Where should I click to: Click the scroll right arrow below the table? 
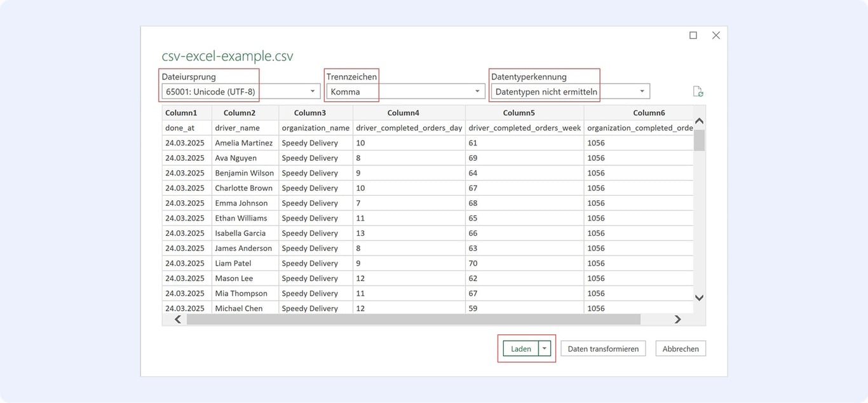coord(677,320)
